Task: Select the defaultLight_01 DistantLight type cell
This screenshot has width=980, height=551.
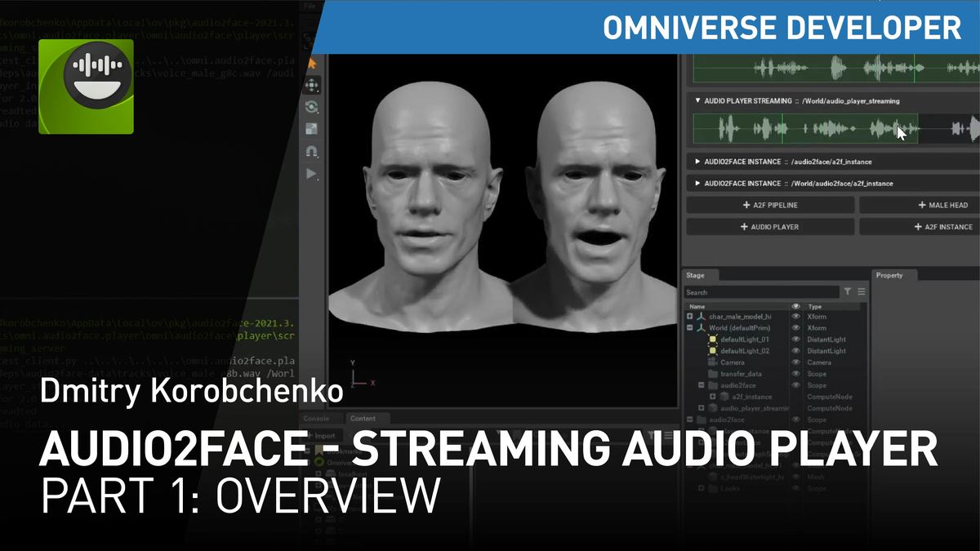Action: click(x=826, y=340)
